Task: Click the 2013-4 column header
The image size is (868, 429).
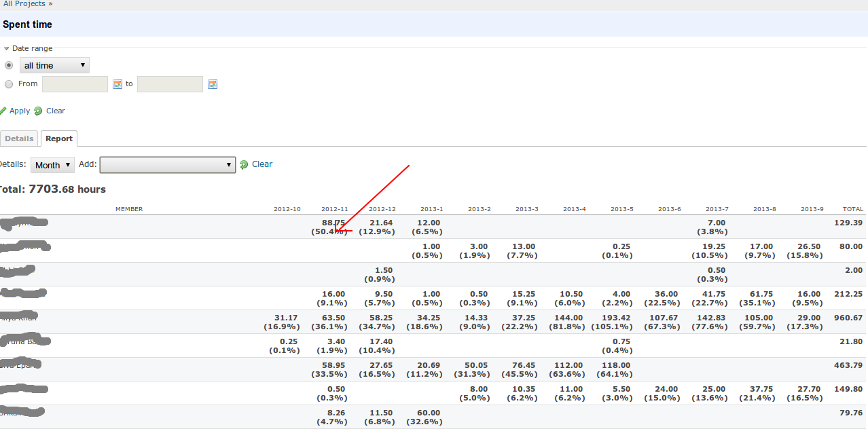Action: [575, 209]
